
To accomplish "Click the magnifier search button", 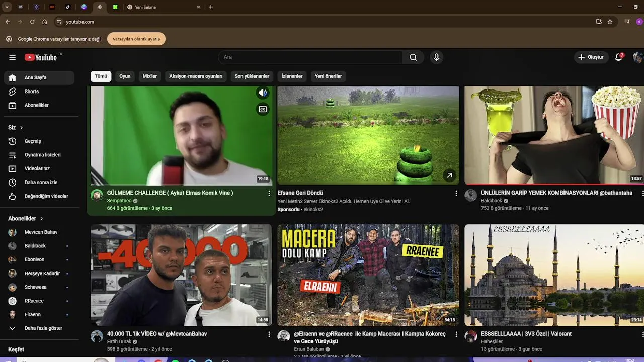I will pyautogui.click(x=413, y=57).
